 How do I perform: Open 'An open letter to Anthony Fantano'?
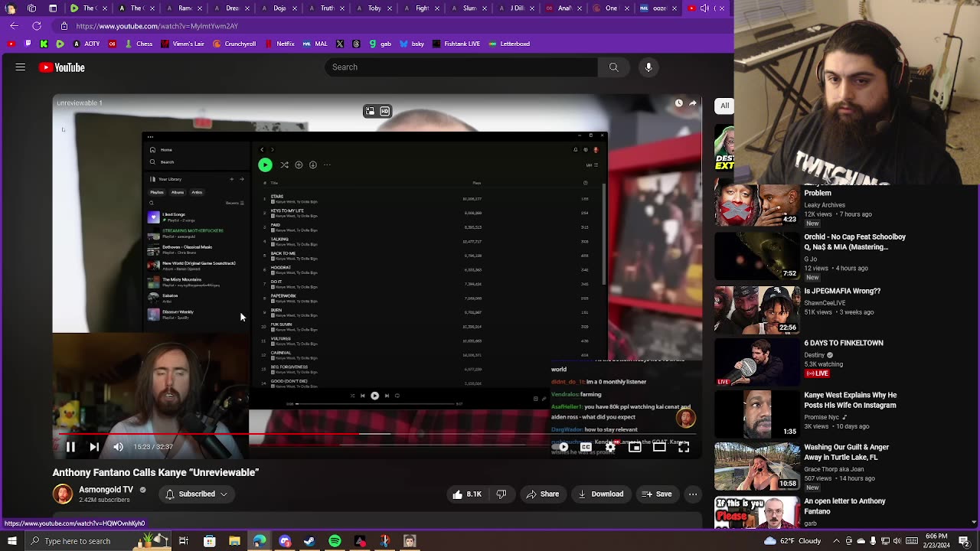coord(844,506)
